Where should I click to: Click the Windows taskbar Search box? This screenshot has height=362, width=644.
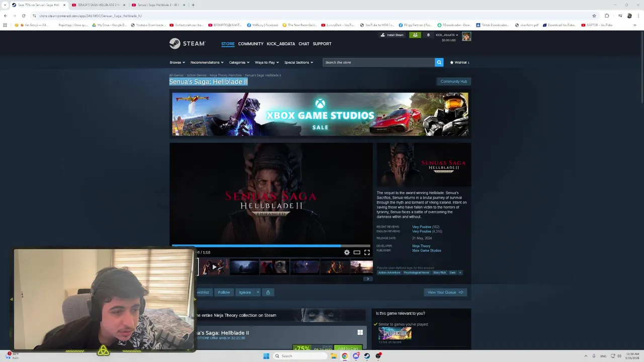point(300,356)
